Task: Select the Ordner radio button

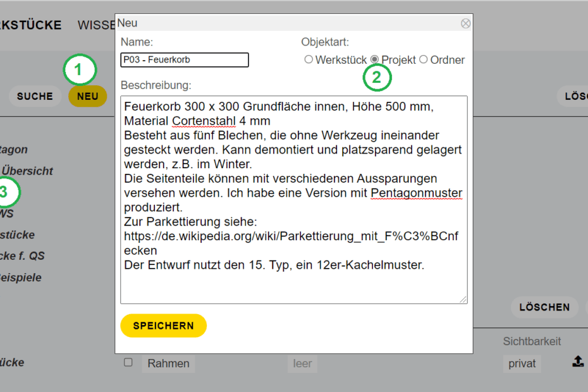Action: coord(424,59)
